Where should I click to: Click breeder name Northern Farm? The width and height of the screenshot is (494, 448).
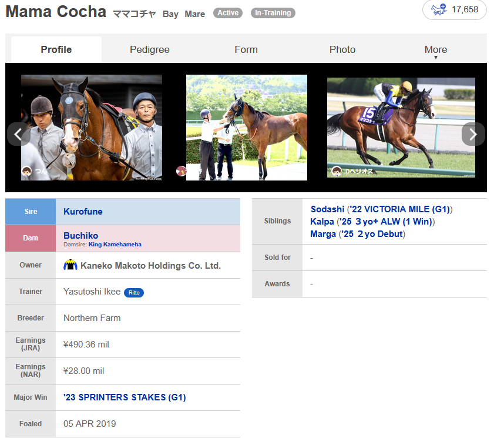click(92, 318)
